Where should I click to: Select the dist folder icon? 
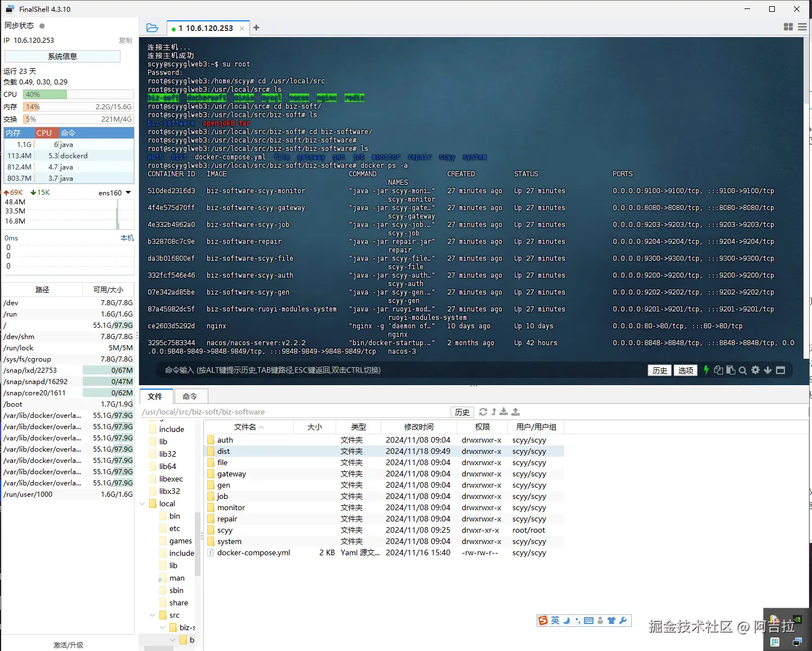click(x=211, y=451)
